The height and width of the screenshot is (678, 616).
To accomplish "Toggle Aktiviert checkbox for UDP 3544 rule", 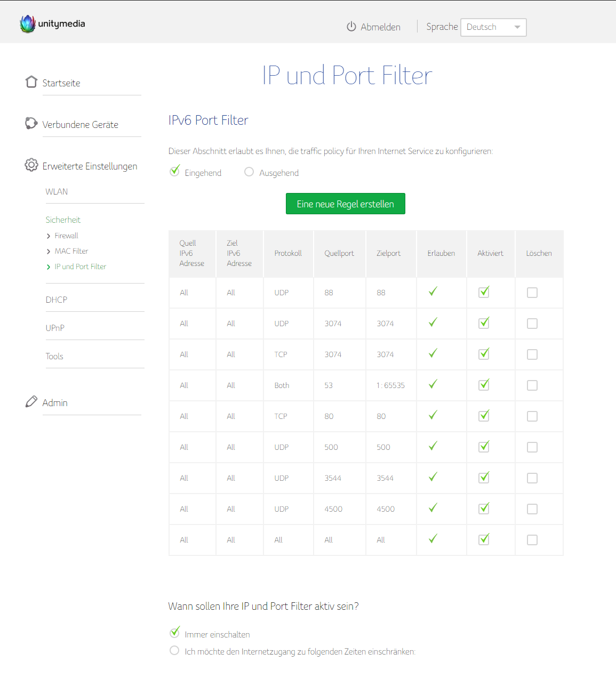I will (x=484, y=477).
